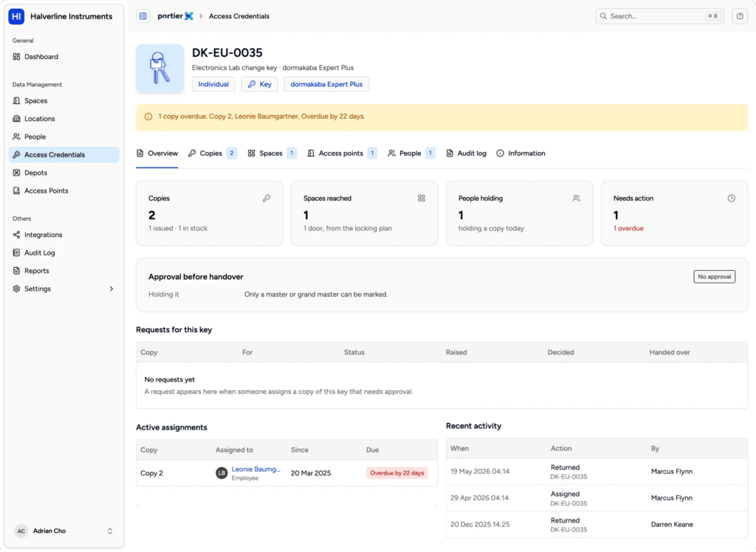Viewport: 756px width, 552px height.
Task: Click the portier logo in breadcrumb
Action: pos(175,16)
